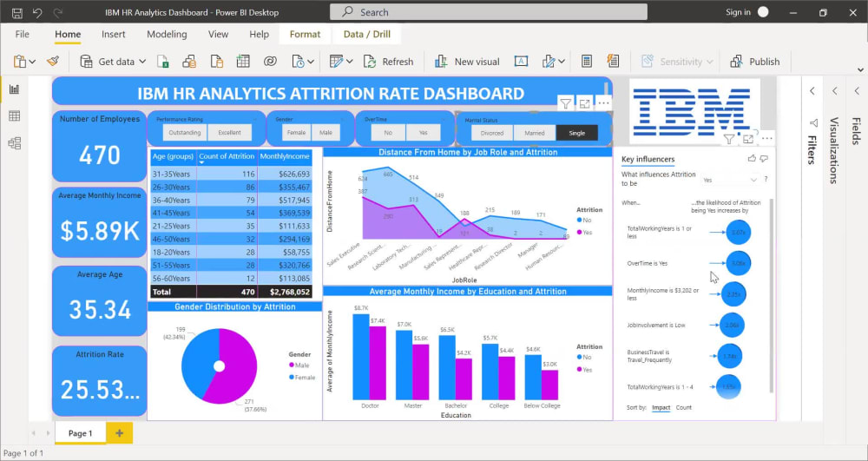Expand the Visualizations pane chevron
This screenshot has width=868, height=461.
(x=834, y=91)
